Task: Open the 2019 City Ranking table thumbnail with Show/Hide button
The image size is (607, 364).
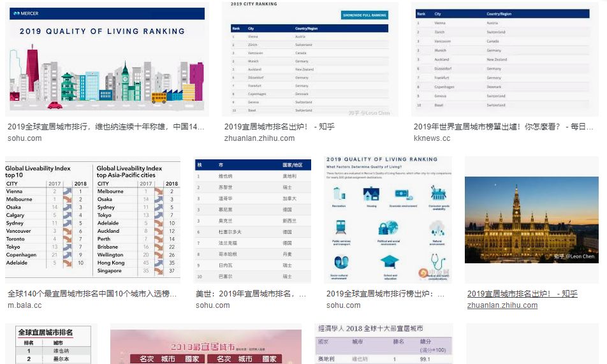Action: (310, 59)
